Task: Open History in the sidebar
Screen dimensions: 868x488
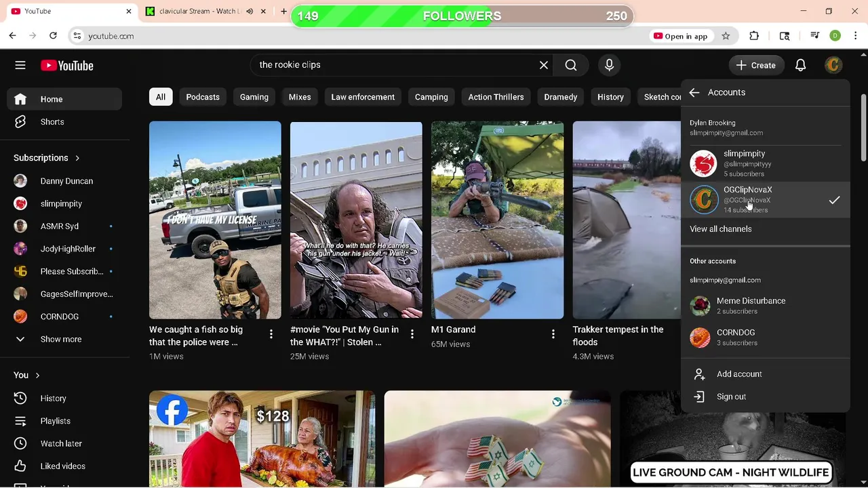Action: pos(65,399)
